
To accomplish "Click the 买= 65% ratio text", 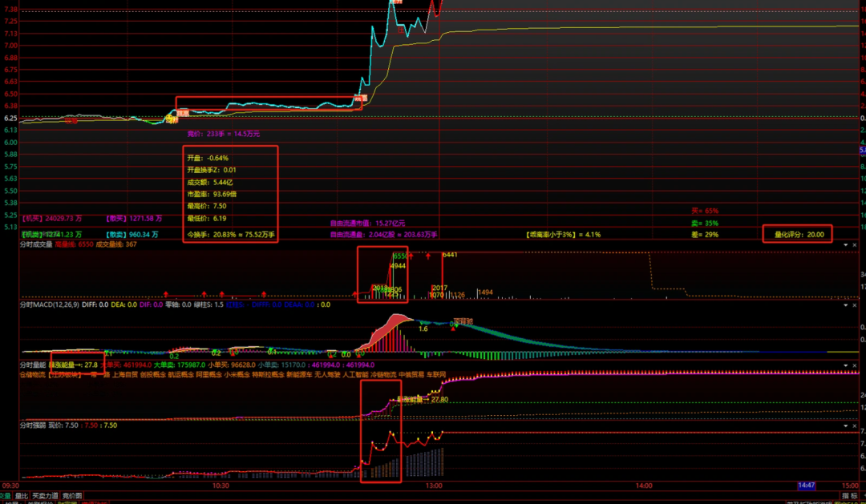I will [705, 211].
